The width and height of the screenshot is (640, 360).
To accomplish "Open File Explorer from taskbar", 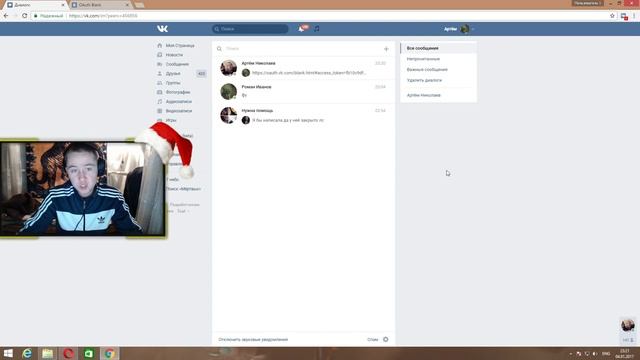I will (47, 353).
